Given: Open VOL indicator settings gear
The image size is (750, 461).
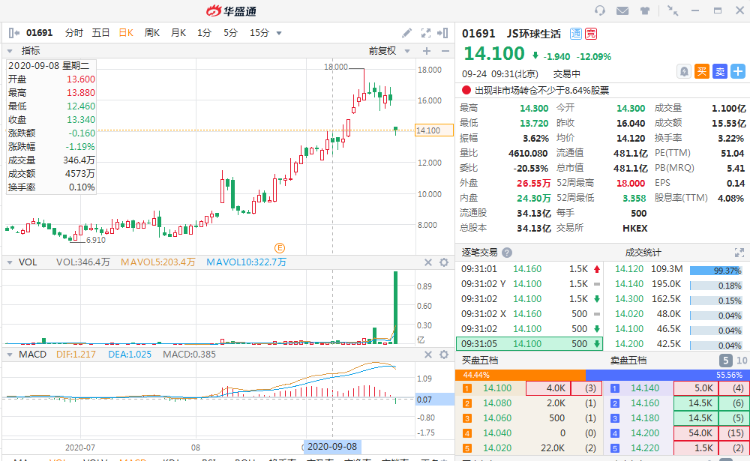Looking at the screenshot, I should tap(444, 262).
